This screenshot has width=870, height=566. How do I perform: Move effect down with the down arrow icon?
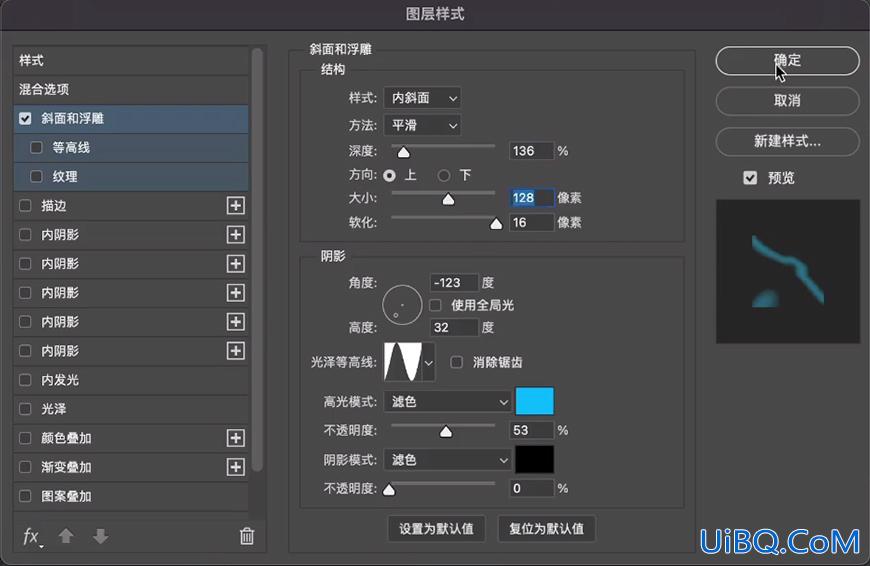coord(100,536)
